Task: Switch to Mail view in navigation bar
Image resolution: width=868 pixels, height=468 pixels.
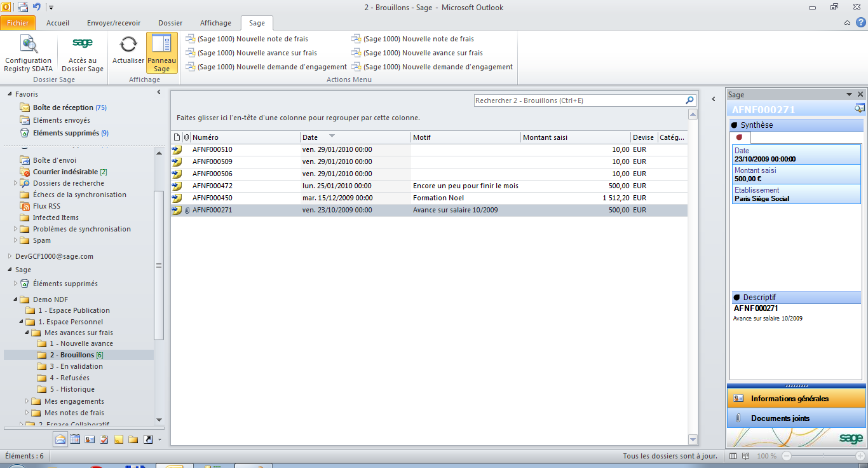Action: click(60, 439)
